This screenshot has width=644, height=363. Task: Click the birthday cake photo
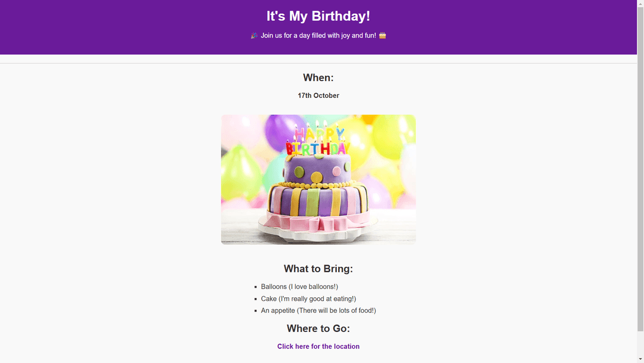point(318,180)
